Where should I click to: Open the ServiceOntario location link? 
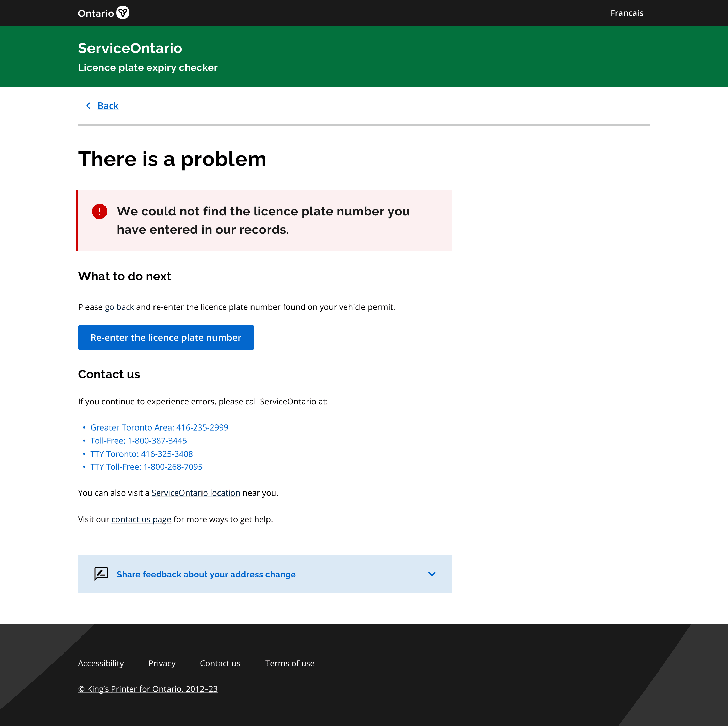click(x=196, y=493)
